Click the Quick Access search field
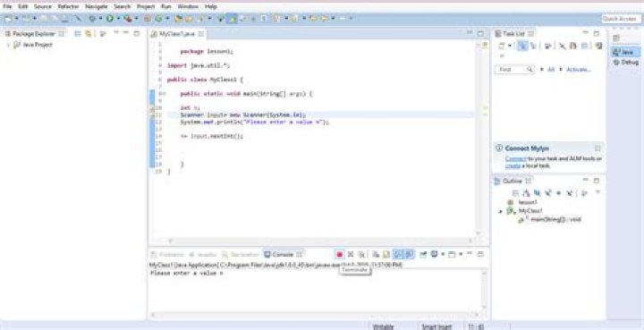The width and height of the screenshot is (644, 330). coord(621,19)
